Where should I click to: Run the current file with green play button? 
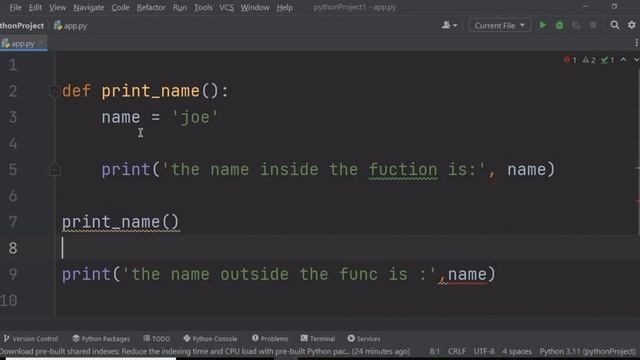point(542,25)
